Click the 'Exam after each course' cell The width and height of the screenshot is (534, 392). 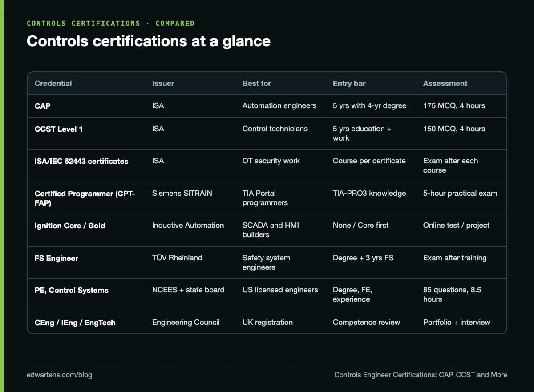pyautogui.click(x=450, y=166)
